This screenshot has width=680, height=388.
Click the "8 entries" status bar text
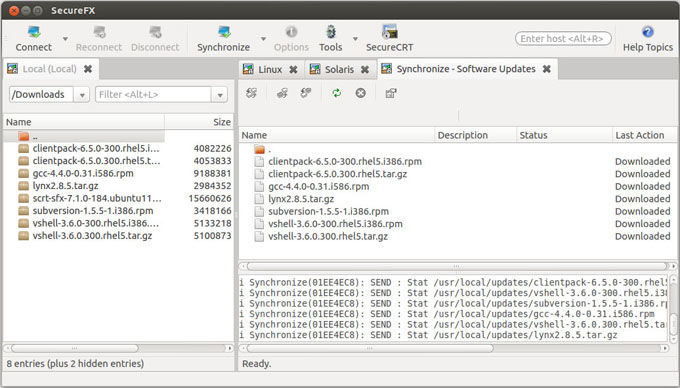coord(75,363)
